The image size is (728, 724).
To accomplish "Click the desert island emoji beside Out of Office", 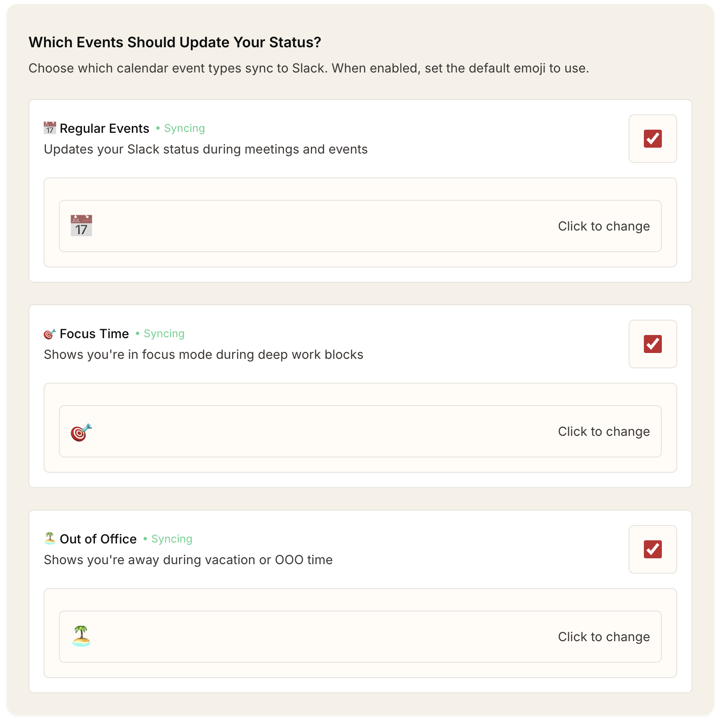I will (x=49, y=538).
